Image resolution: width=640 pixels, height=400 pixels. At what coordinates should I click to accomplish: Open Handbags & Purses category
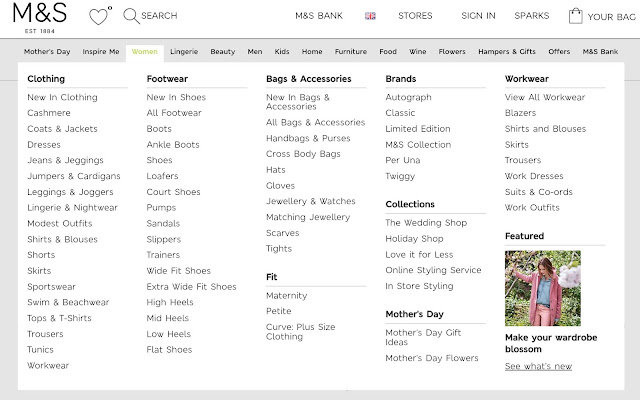308,138
